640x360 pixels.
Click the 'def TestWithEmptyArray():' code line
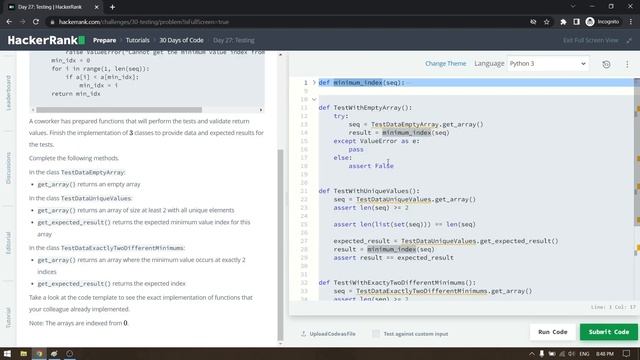[365, 108]
